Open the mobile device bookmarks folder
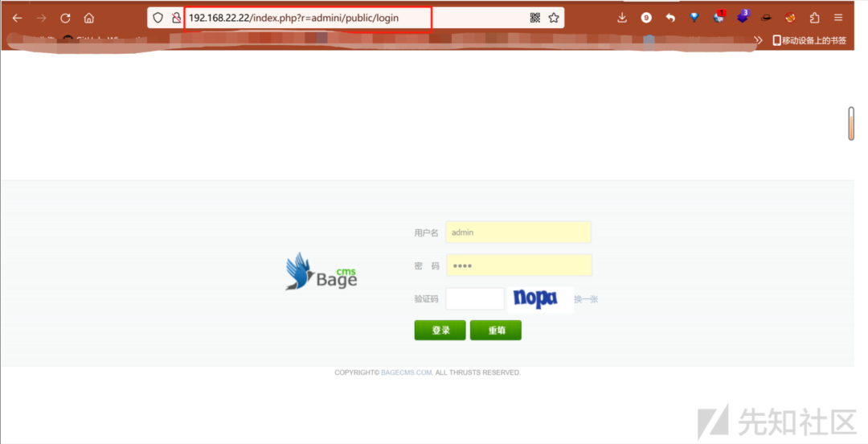Screen dimensions: 868x444 (x=809, y=40)
